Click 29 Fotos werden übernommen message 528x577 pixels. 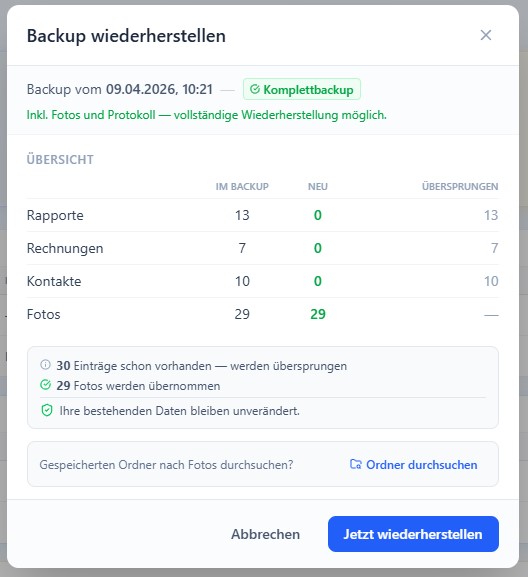(x=138, y=386)
